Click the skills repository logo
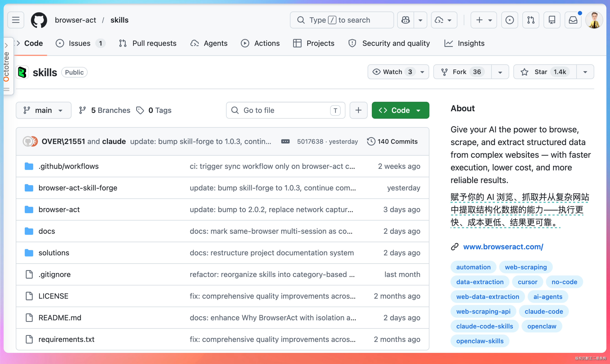Image resolution: width=610 pixels, height=364 pixels. coord(22,72)
